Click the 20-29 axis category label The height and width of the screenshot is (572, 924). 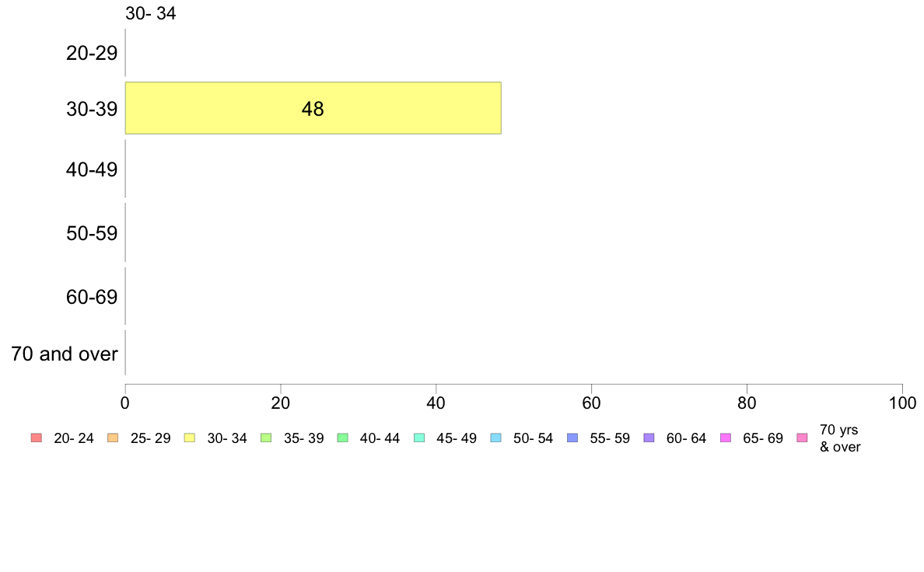coord(92,53)
